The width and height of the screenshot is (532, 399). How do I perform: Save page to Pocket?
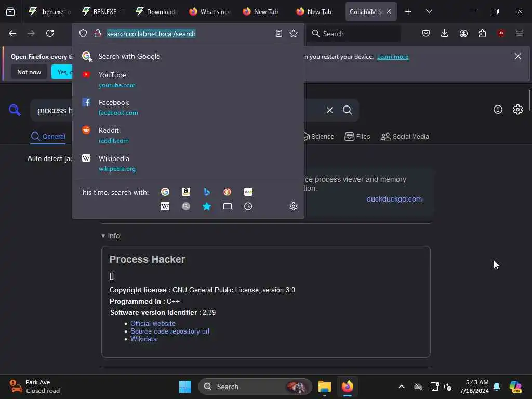(x=426, y=33)
